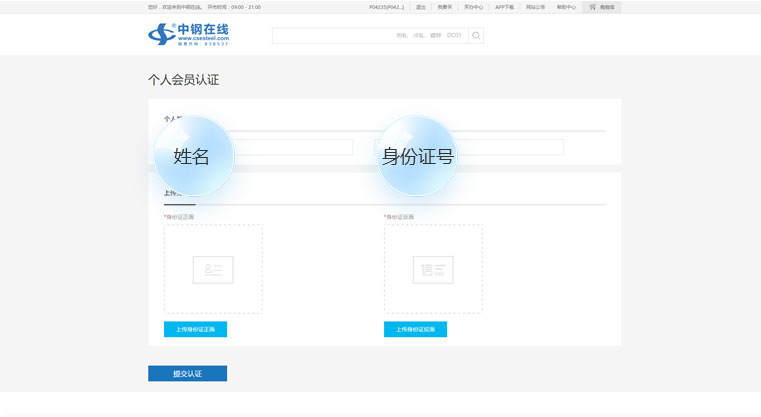Image resolution: width=761 pixels, height=417 pixels.
Task: Click the 身份证号 bubble overlay
Action: click(418, 156)
